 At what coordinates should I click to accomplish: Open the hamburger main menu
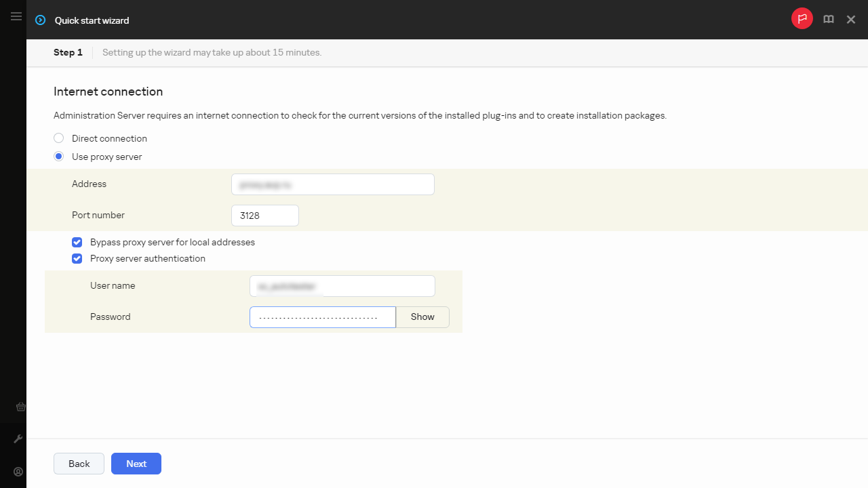point(16,16)
